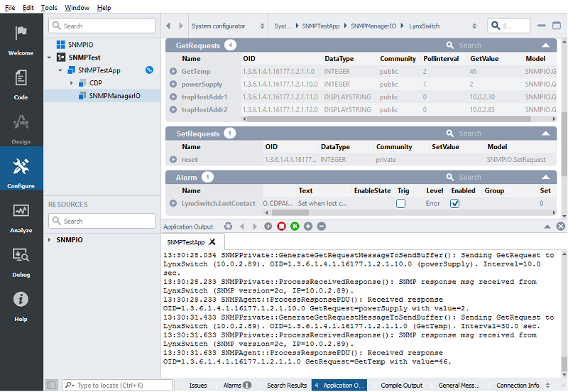Open the Configure mode in sidebar
Image resolution: width=568 pixels, height=392 pixels.
[21, 173]
